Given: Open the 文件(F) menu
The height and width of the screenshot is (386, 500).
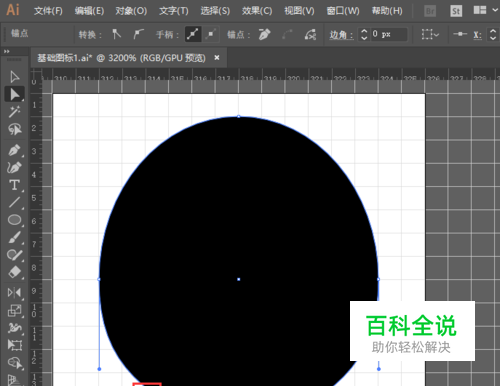Looking at the screenshot, I should pos(48,11).
